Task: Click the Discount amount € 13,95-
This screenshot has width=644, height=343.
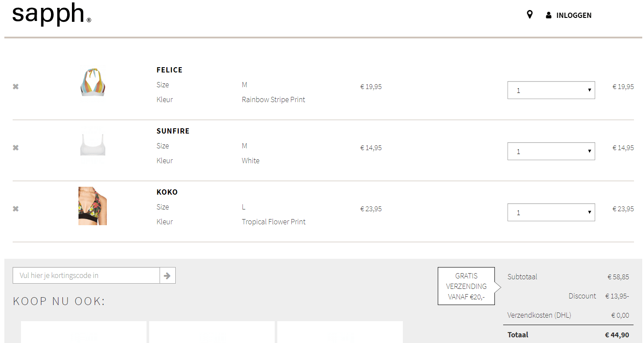Action: [x=617, y=296]
